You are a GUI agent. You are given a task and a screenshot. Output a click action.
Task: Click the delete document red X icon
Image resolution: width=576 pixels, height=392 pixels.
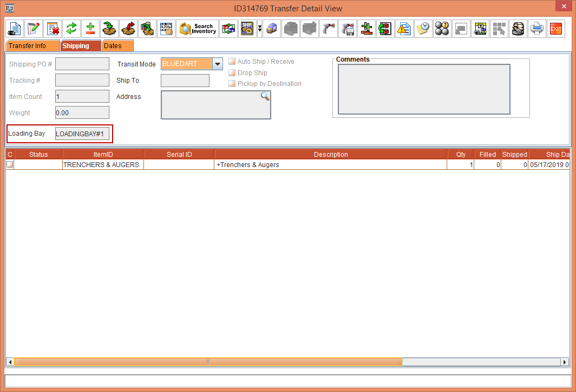pos(53,29)
